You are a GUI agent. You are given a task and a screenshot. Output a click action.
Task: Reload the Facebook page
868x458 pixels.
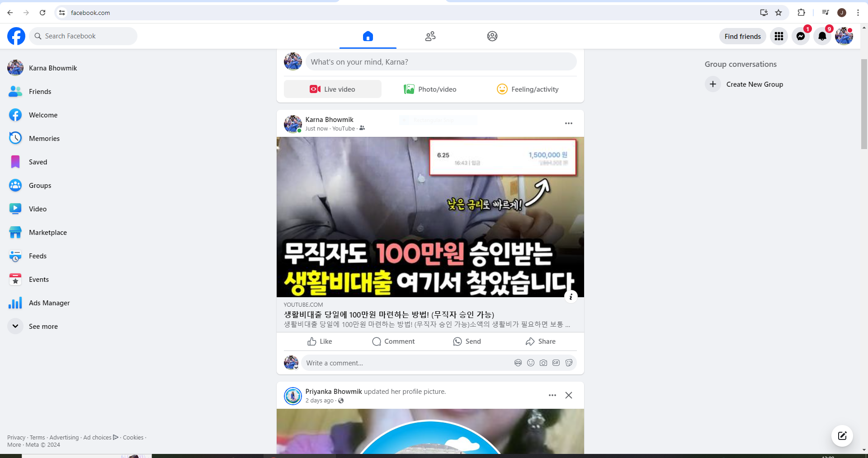tap(42, 13)
